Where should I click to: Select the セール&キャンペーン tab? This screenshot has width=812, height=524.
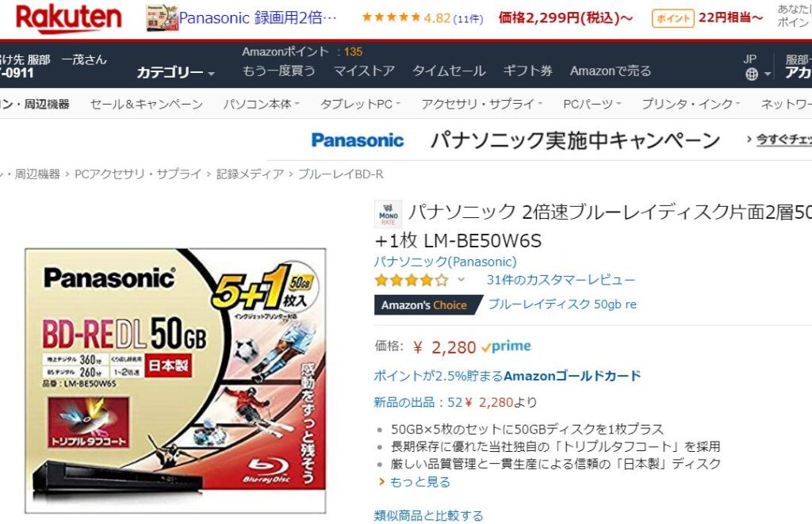(147, 104)
